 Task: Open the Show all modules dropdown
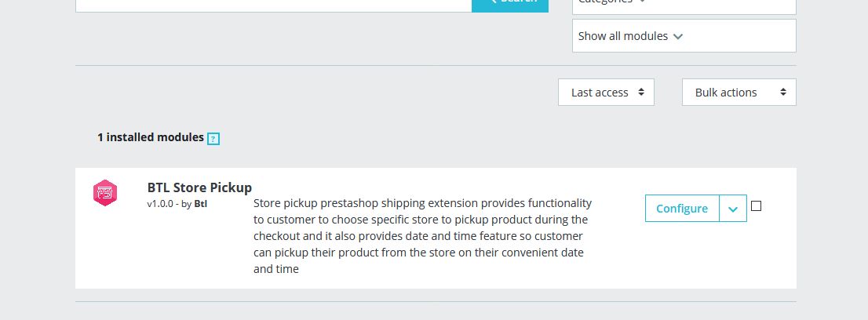click(x=684, y=36)
